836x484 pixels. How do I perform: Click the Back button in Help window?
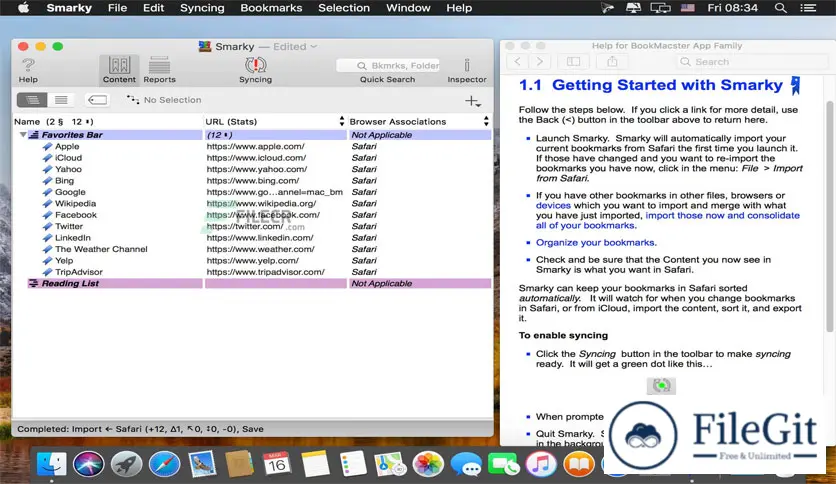pyautogui.click(x=517, y=62)
